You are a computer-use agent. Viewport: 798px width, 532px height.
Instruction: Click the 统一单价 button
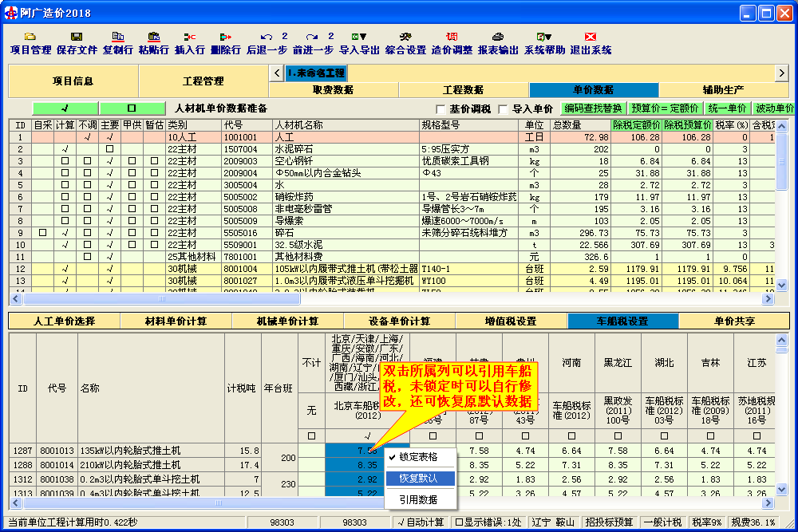(727, 108)
